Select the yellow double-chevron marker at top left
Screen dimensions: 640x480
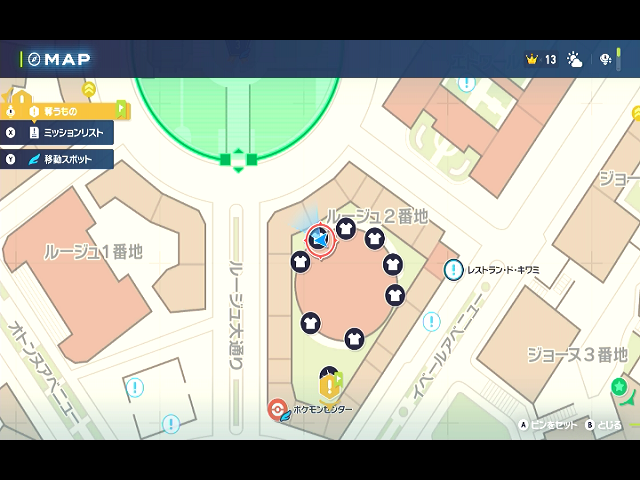point(89,89)
